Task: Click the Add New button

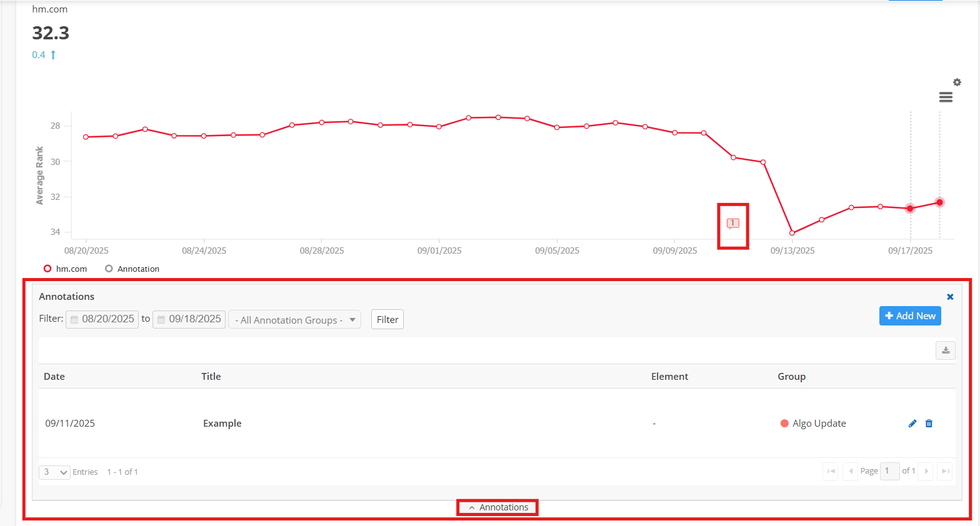Action: (909, 316)
